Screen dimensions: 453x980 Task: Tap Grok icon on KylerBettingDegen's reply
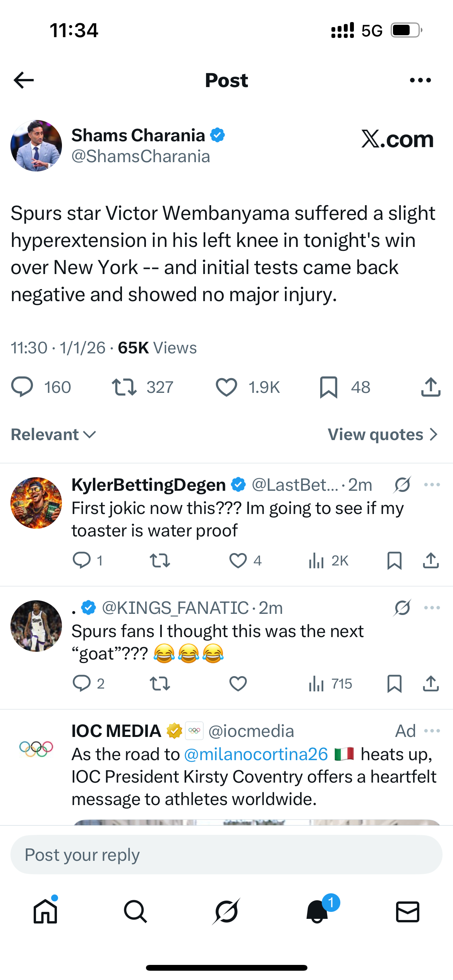tap(402, 485)
